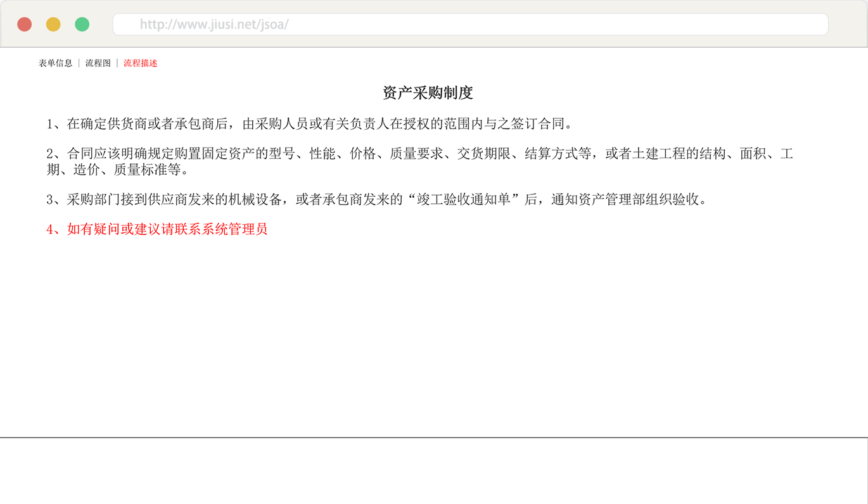Click the separator between 流程图 and 流程描述
This screenshot has height=504, width=868.
[x=117, y=63]
